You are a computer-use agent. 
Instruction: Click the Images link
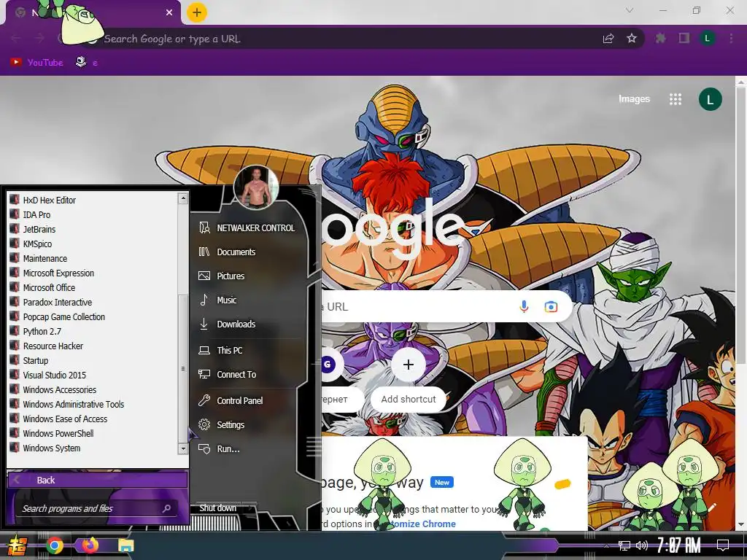634,99
